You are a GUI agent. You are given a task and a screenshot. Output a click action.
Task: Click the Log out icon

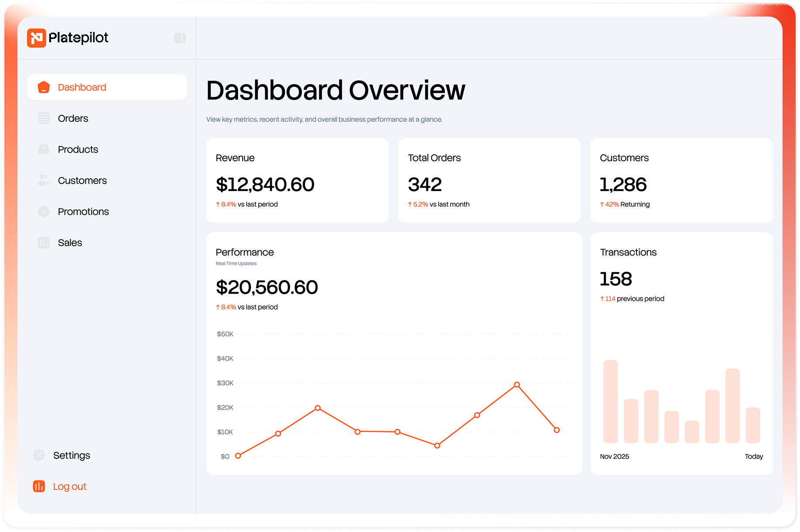pos(39,486)
